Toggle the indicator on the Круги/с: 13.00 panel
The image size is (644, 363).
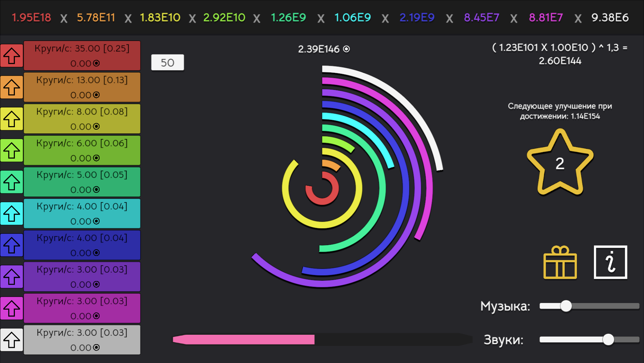[96, 95]
